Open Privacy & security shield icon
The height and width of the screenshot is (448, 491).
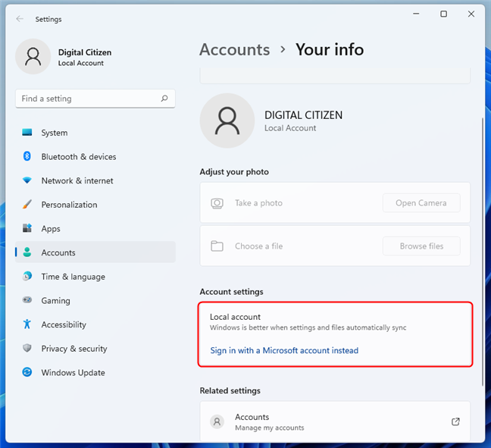click(x=27, y=349)
